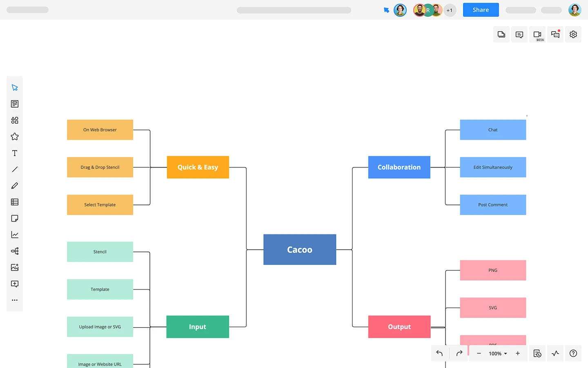
Task: Select the arrow pointer tool
Action: (15, 88)
